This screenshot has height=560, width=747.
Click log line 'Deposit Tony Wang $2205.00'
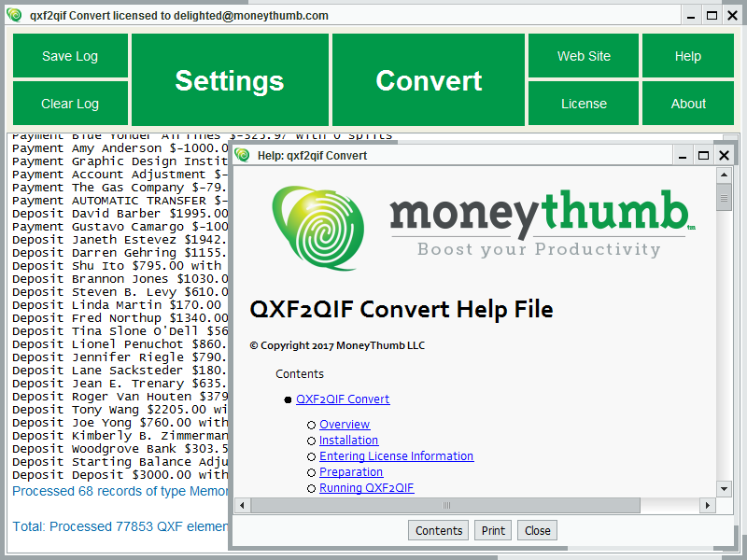[x=120, y=410]
